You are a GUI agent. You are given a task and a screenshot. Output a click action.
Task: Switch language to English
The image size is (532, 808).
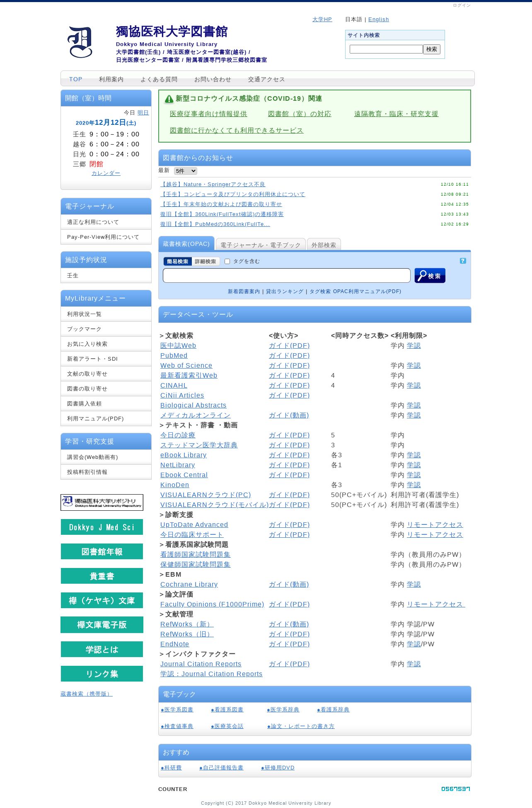pyautogui.click(x=379, y=19)
